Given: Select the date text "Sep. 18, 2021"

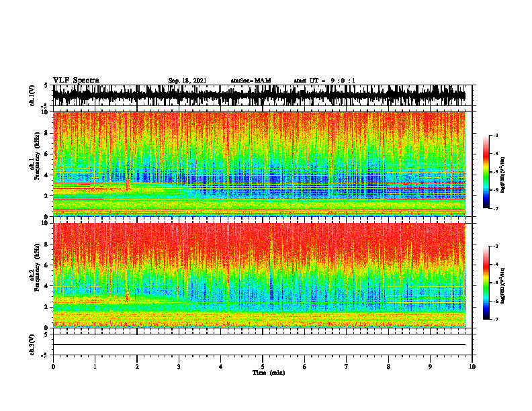Looking at the screenshot, I should click(187, 81).
